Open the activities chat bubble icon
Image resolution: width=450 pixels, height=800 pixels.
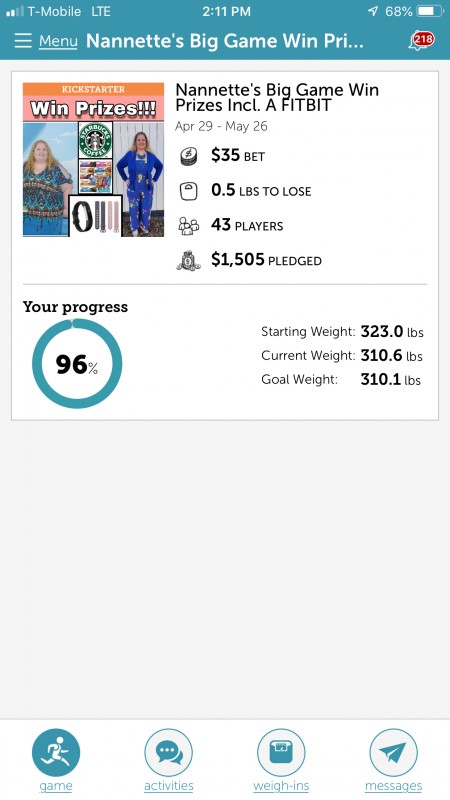(168, 753)
